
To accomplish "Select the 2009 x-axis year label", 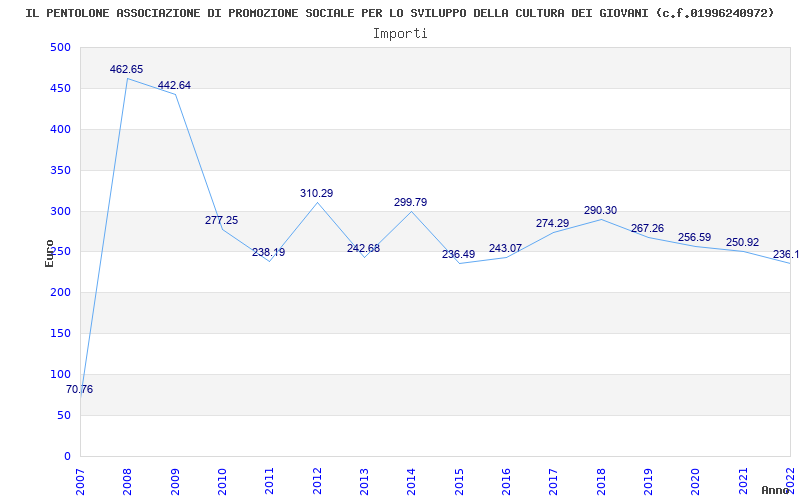I will pyautogui.click(x=175, y=481).
